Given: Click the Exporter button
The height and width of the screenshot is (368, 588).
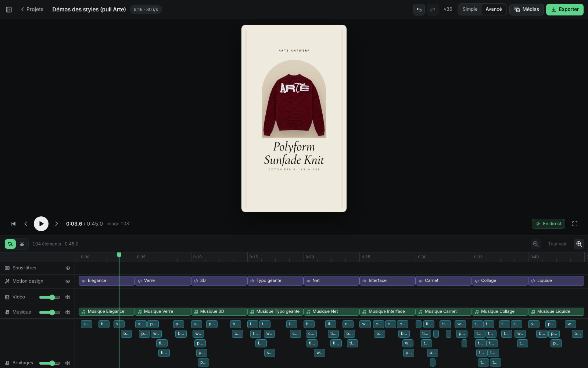Looking at the screenshot, I should click(564, 10).
